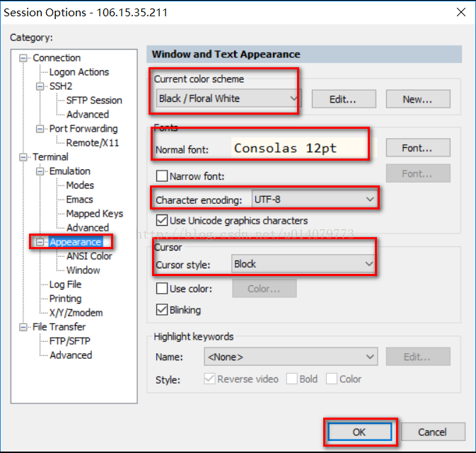
Task: Select FTP/SFTP category
Action: (x=70, y=341)
